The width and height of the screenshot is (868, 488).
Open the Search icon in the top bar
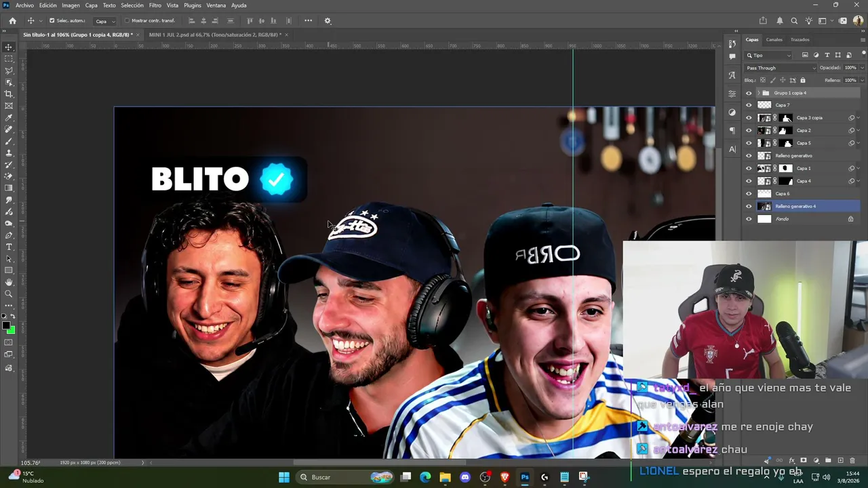pyautogui.click(x=794, y=20)
